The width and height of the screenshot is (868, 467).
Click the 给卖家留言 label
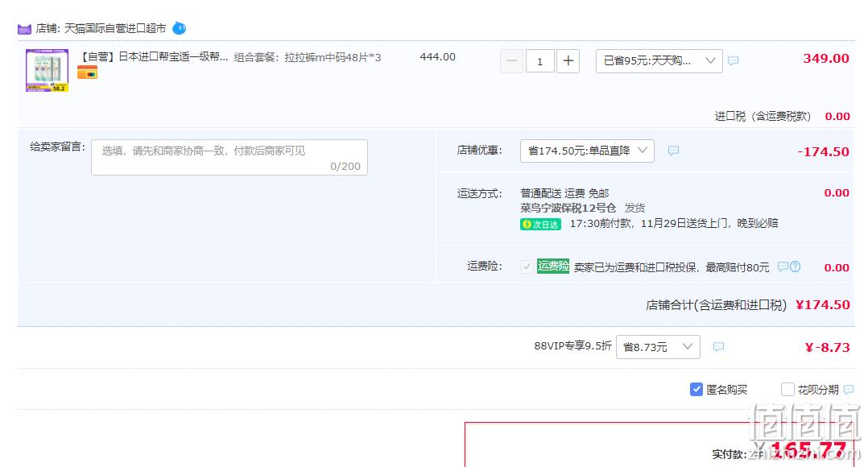58,147
